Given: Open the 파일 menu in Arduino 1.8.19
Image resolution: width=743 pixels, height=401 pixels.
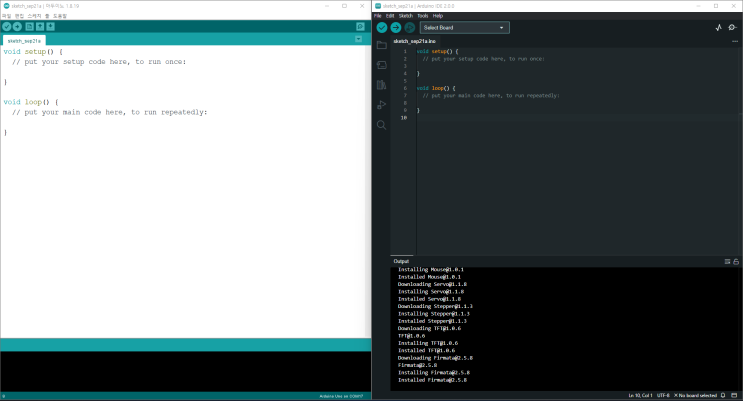Looking at the screenshot, I should pos(6,16).
